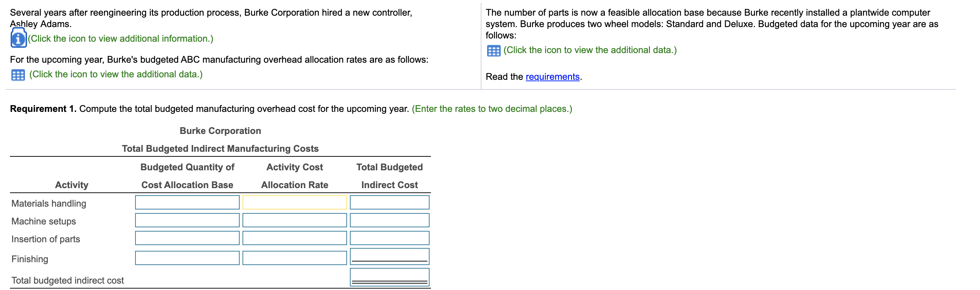Select the spreadsheet icon below the allocation rates text
This screenshot has width=980, height=290.
(x=17, y=74)
